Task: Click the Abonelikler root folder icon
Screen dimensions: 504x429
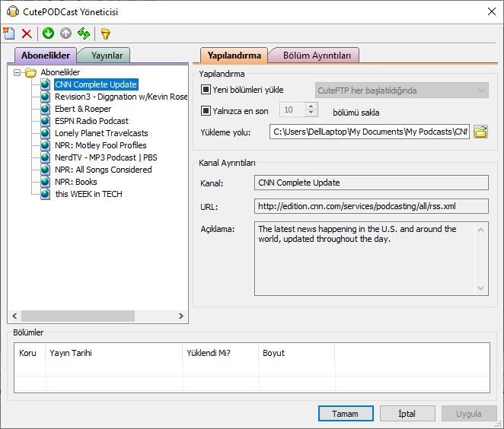Action: pos(31,72)
